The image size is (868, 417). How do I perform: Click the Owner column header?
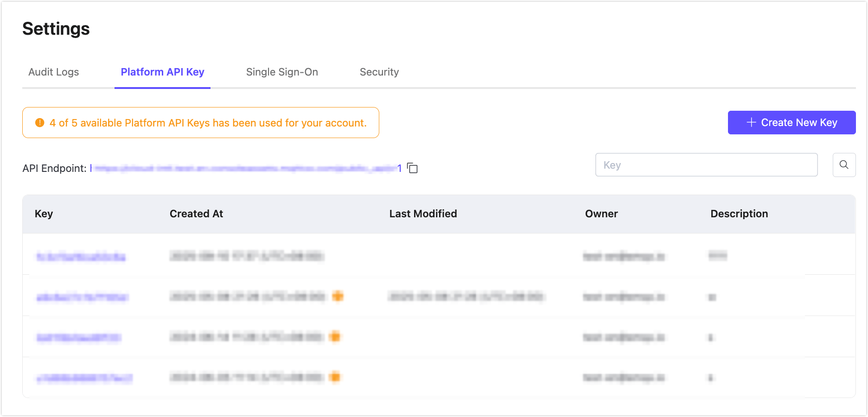pos(601,214)
